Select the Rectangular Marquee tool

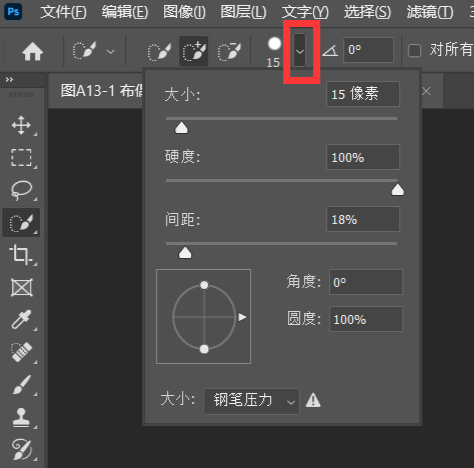point(21,157)
